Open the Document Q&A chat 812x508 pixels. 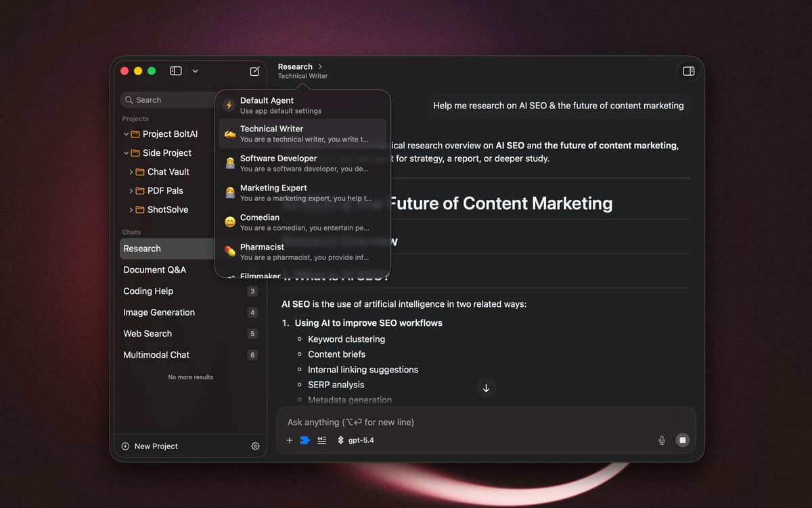coord(154,270)
